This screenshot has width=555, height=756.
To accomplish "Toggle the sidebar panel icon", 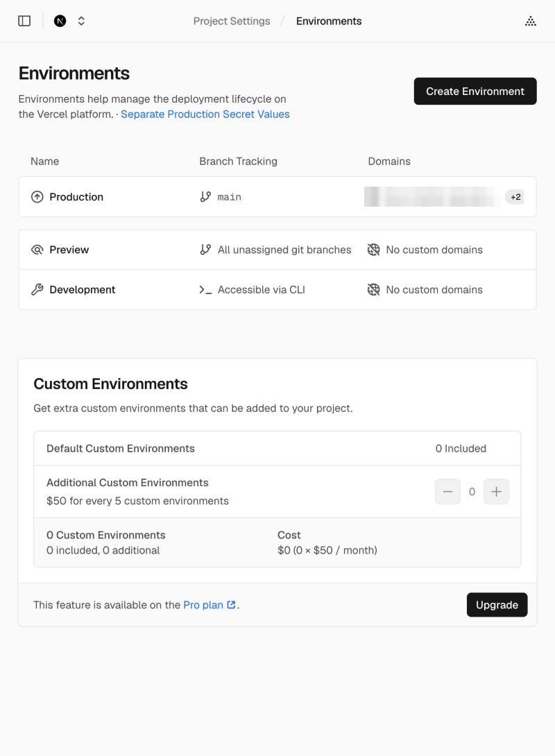I will point(24,21).
